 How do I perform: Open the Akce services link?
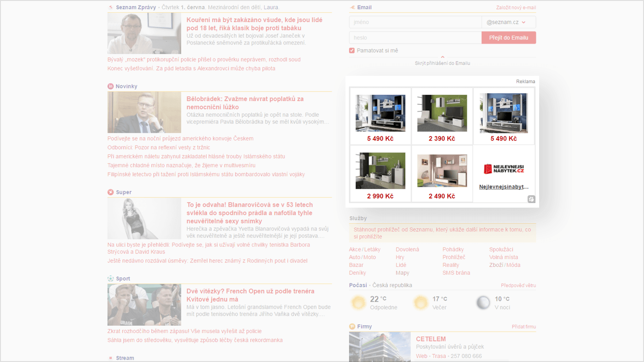point(355,249)
